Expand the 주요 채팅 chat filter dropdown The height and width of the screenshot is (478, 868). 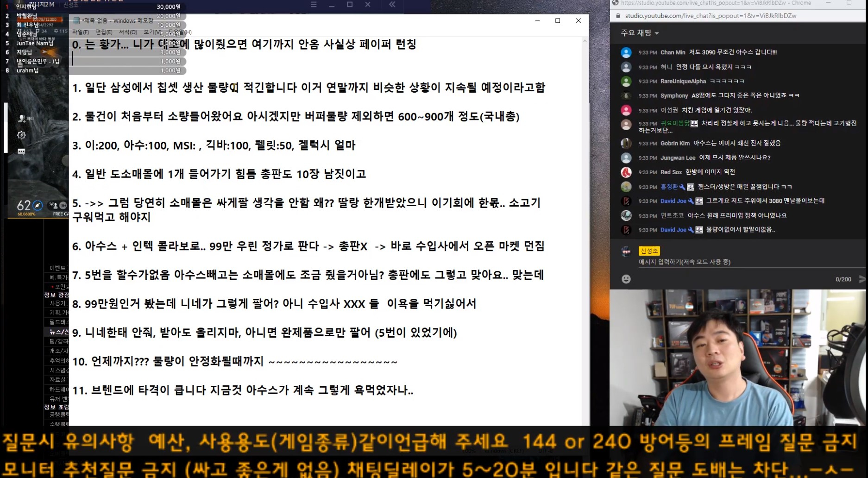click(x=640, y=33)
